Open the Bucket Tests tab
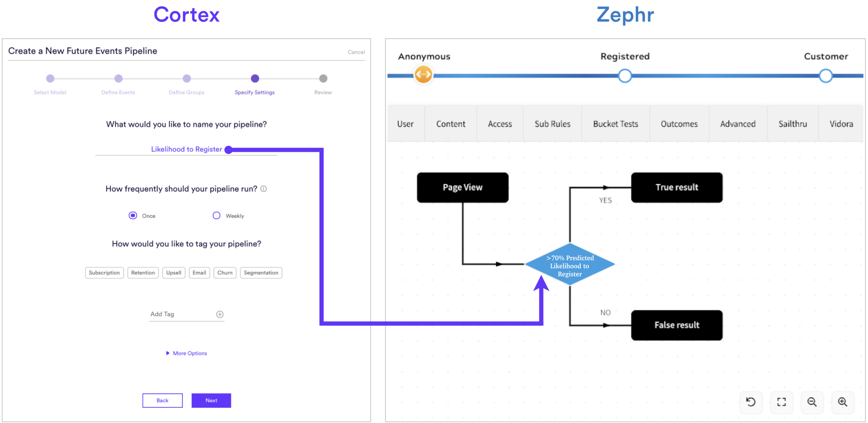This screenshot has height=423, width=868. [x=616, y=124]
